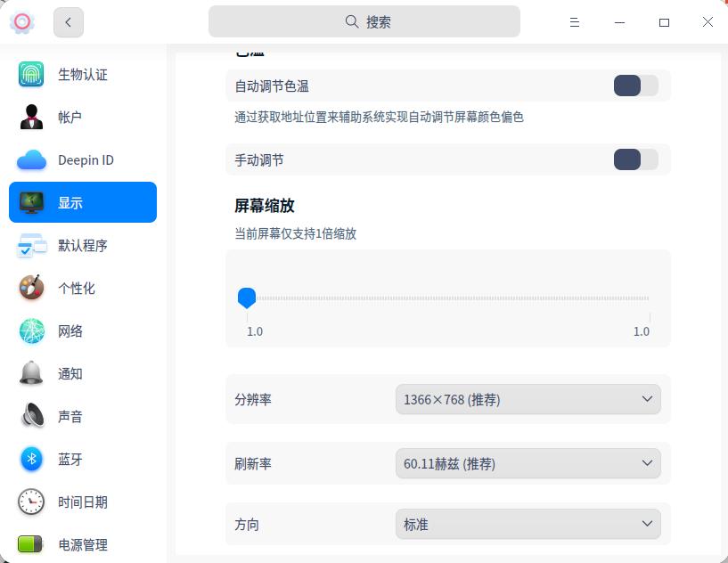Open 蓝牙 Bluetooth settings
Viewport: 728px width, 563px height.
31,460
